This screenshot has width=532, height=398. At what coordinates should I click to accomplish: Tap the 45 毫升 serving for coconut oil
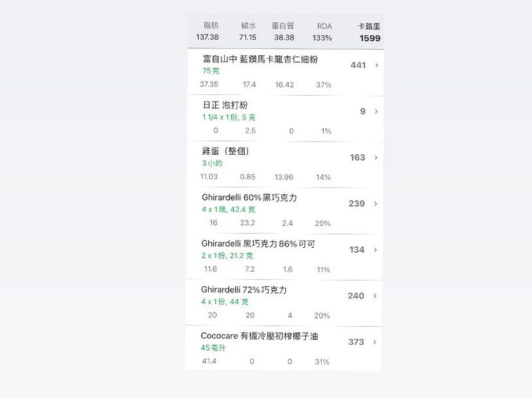pos(213,348)
